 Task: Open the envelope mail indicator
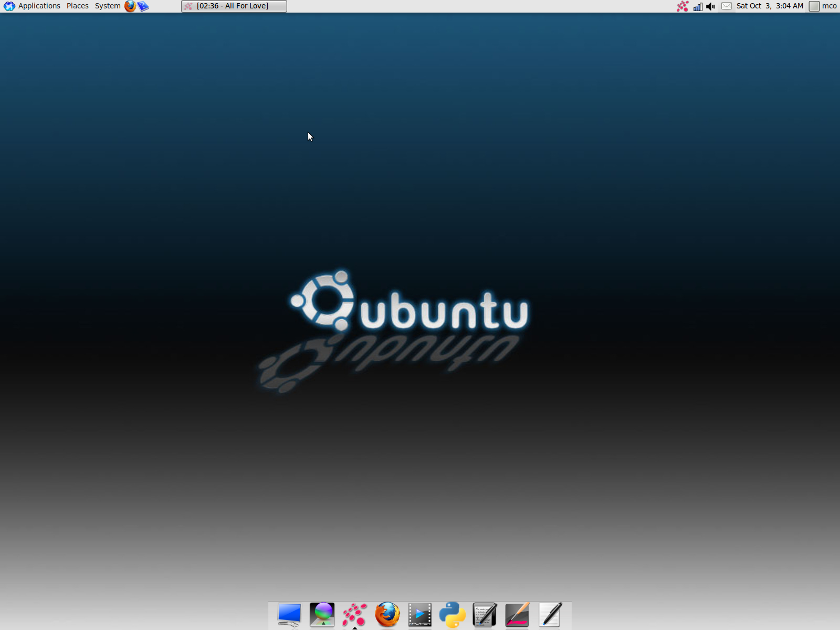[726, 6]
